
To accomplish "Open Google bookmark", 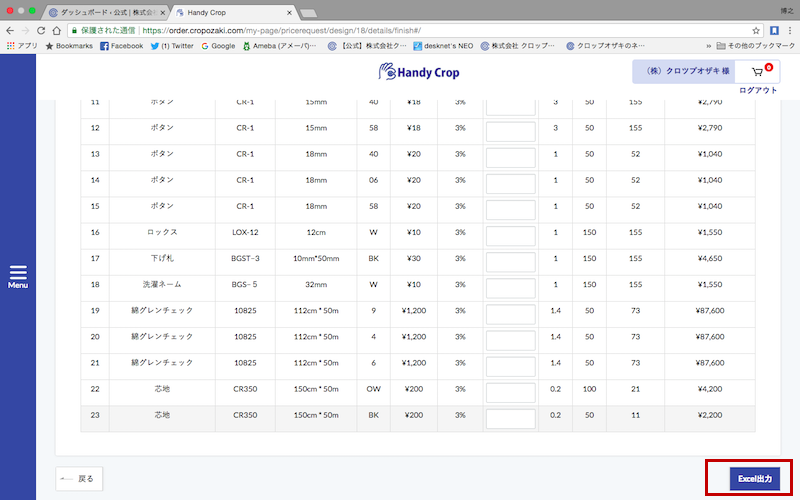I will [218, 46].
